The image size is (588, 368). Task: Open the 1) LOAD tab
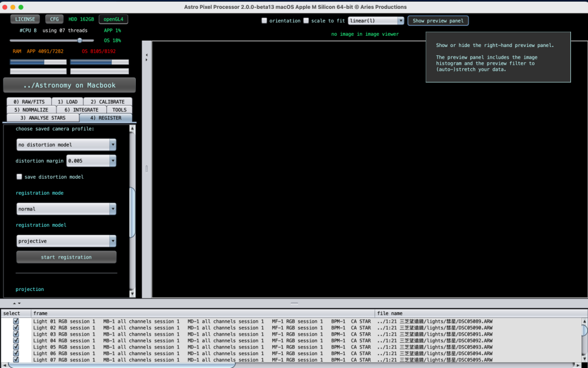[x=67, y=101]
